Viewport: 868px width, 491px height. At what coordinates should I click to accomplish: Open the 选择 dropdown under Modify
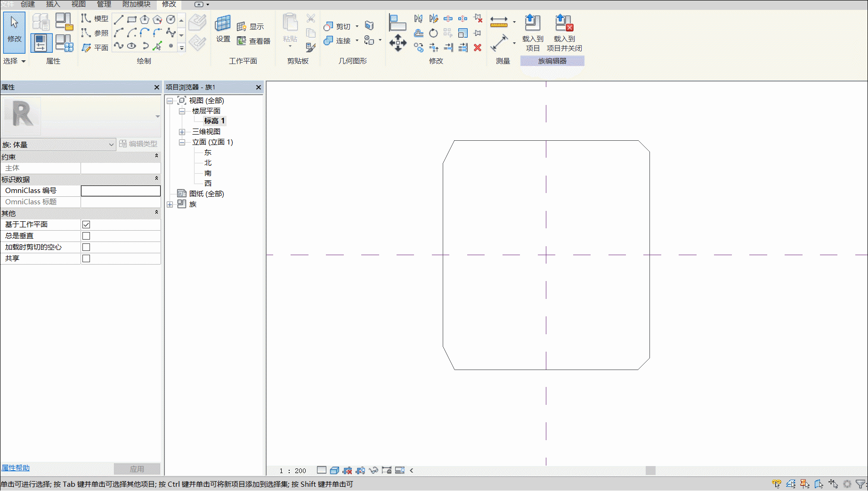coord(14,61)
